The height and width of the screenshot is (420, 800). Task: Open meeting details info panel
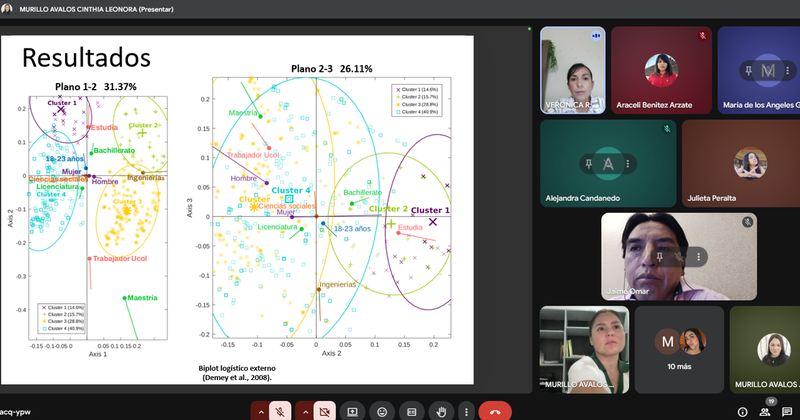[742, 411]
